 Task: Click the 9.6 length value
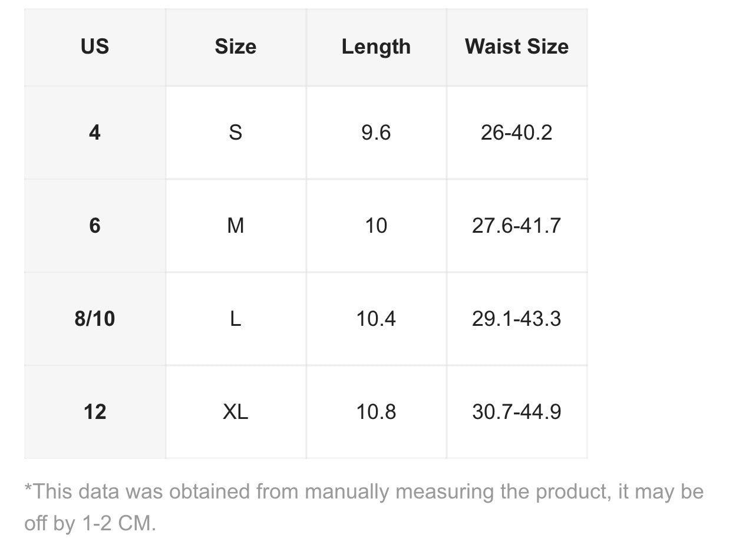[x=376, y=133]
